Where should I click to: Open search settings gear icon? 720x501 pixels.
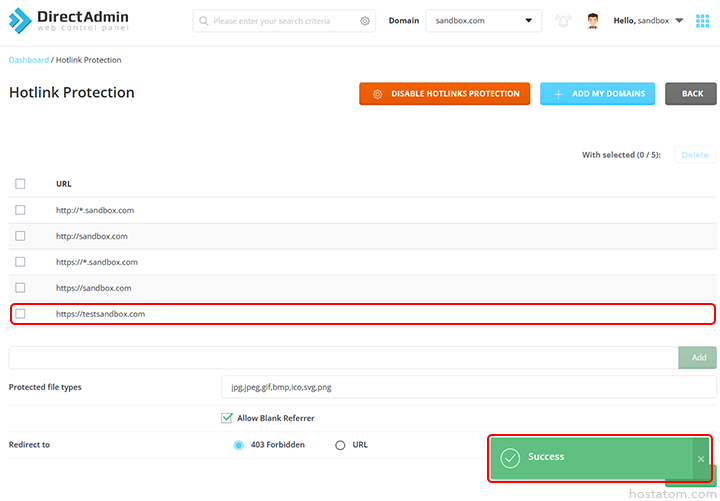364,21
